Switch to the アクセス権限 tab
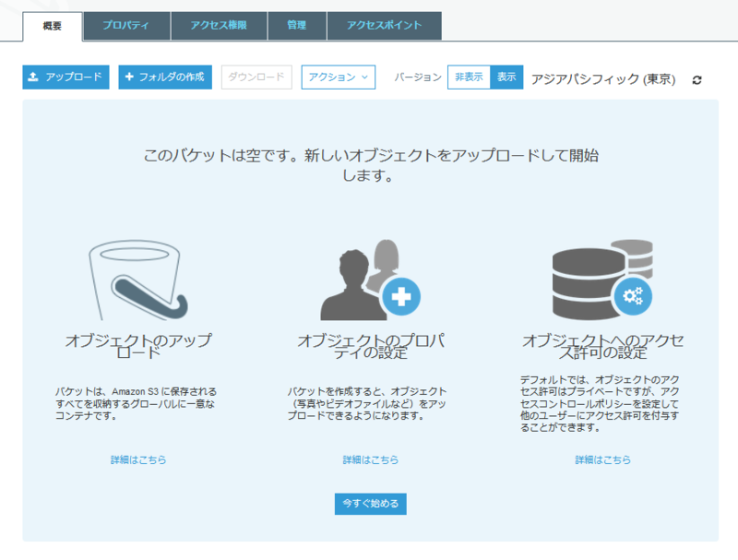The height and width of the screenshot is (560, 738). click(221, 26)
